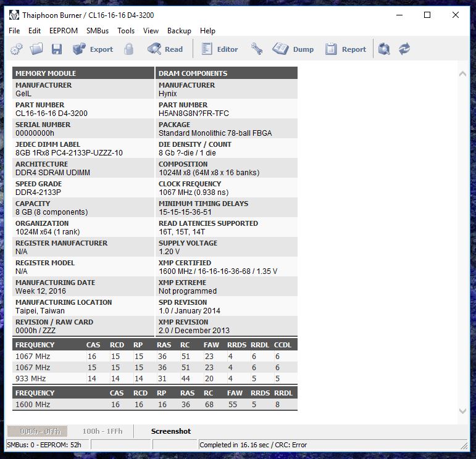Click the Dump button label
The width and height of the screenshot is (476, 459).
[303, 49]
